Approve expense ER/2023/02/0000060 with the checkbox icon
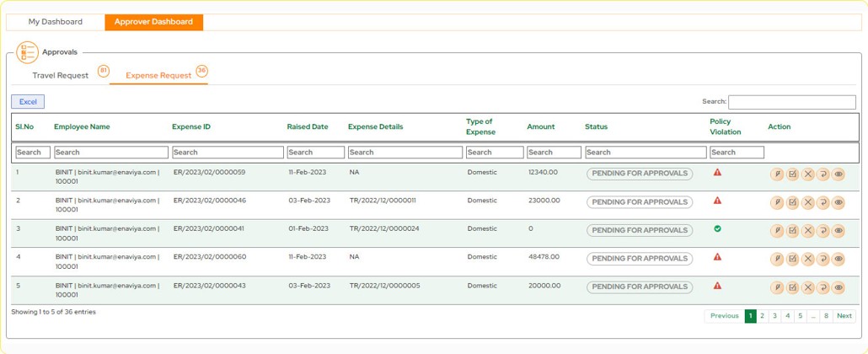 (x=793, y=259)
